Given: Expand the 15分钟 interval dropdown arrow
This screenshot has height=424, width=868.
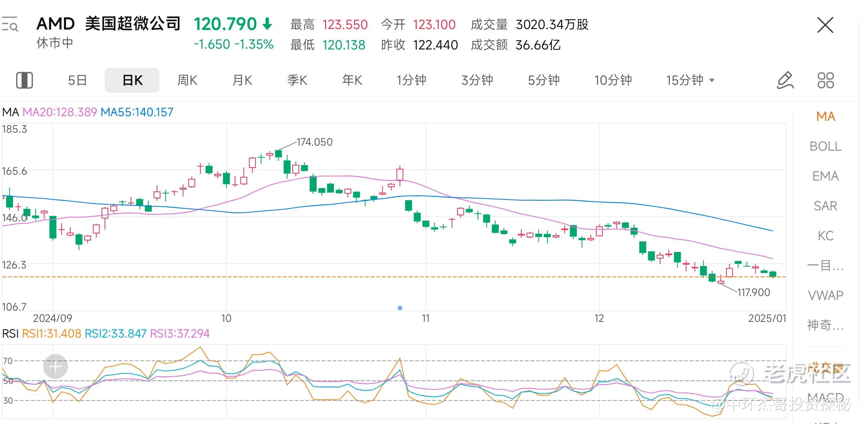Looking at the screenshot, I should (712, 80).
